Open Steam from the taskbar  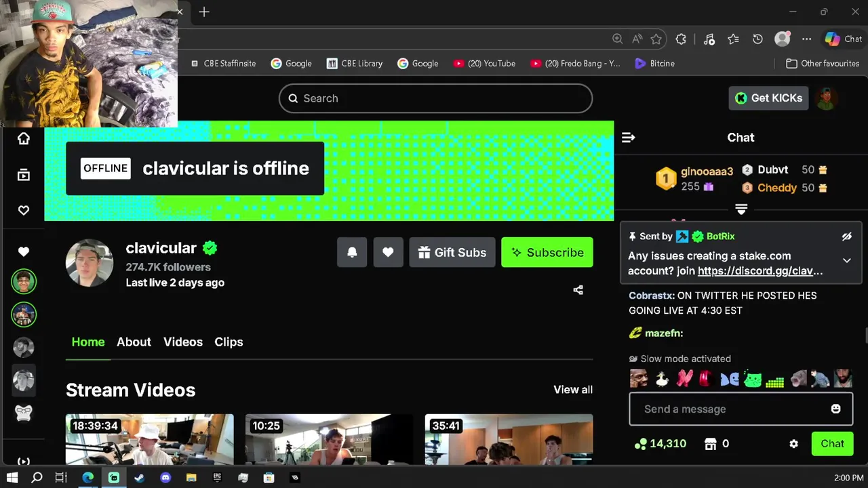click(140, 478)
